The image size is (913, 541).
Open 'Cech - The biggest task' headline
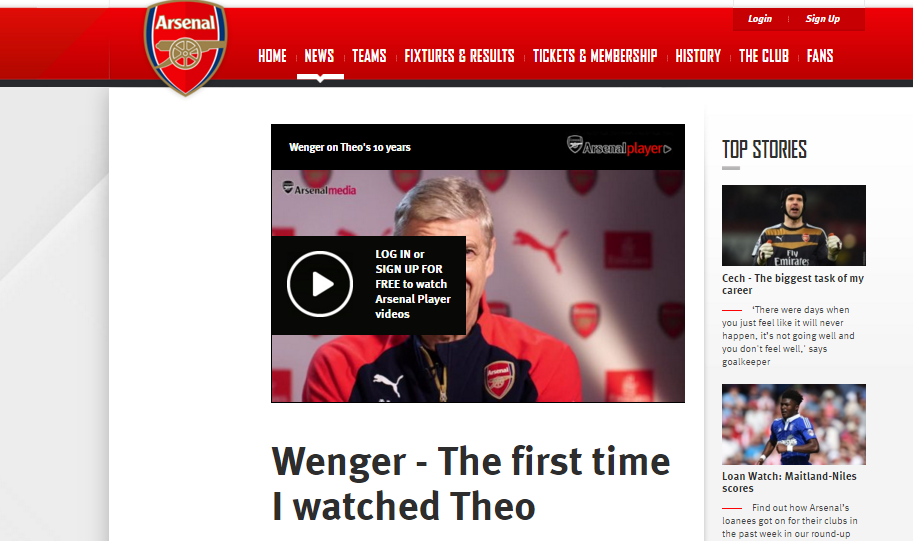(792, 284)
